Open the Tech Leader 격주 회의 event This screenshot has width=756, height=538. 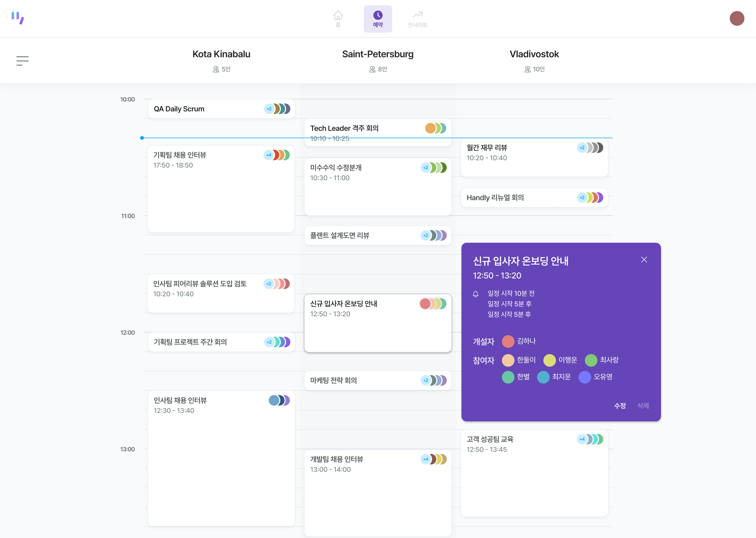coord(364,129)
